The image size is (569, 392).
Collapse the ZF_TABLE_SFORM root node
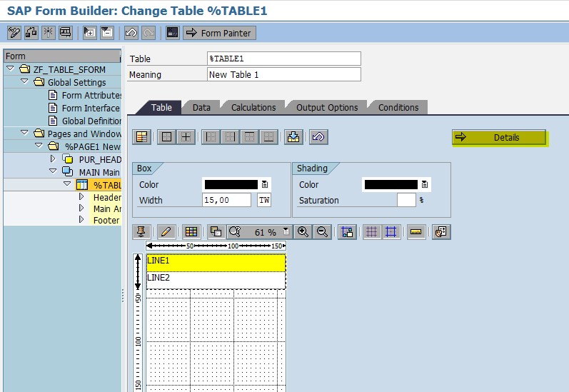tap(10, 69)
